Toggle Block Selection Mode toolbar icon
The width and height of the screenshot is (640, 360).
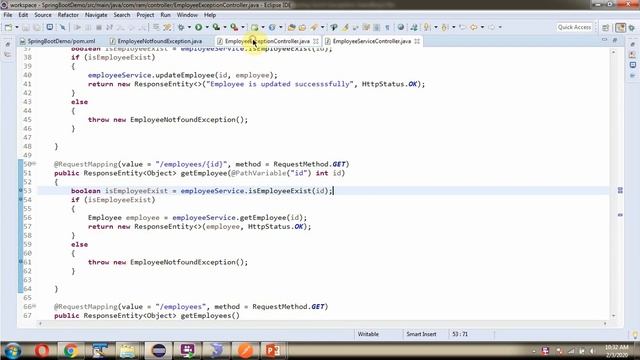[x=376, y=27]
